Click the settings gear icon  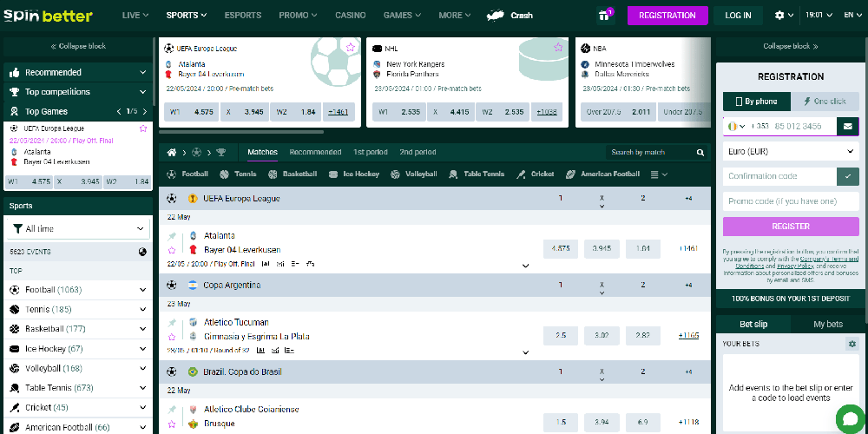(x=779, y=16)
